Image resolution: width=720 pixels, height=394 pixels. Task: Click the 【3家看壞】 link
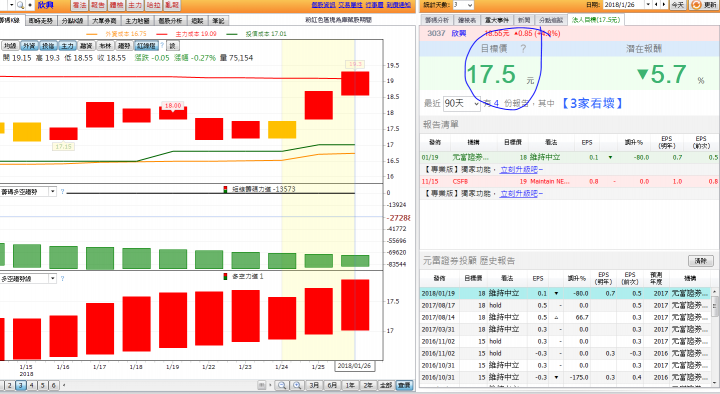pos(592,103)
